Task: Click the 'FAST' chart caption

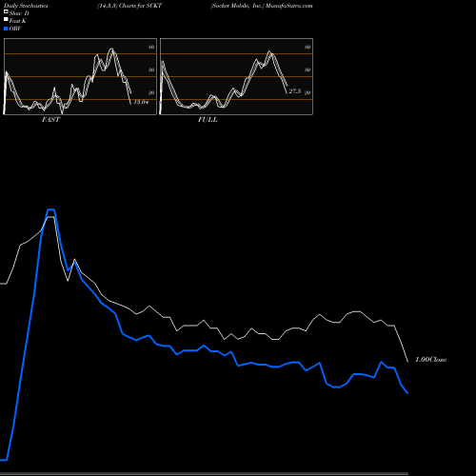Action: tap(50, 120)
